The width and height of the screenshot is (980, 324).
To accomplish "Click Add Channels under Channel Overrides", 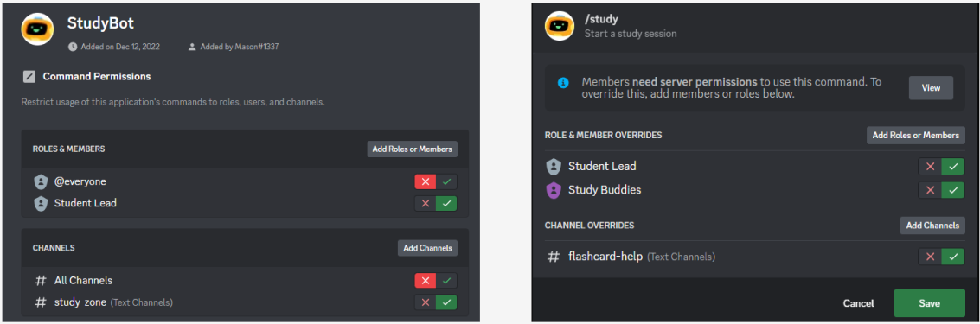I will [932, 226].
